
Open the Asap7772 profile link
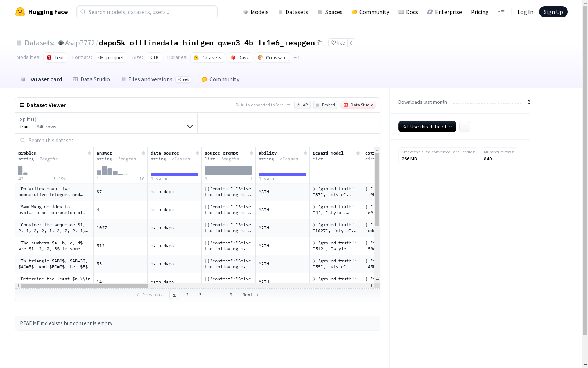pyautogui.click(x=80, y=43)
